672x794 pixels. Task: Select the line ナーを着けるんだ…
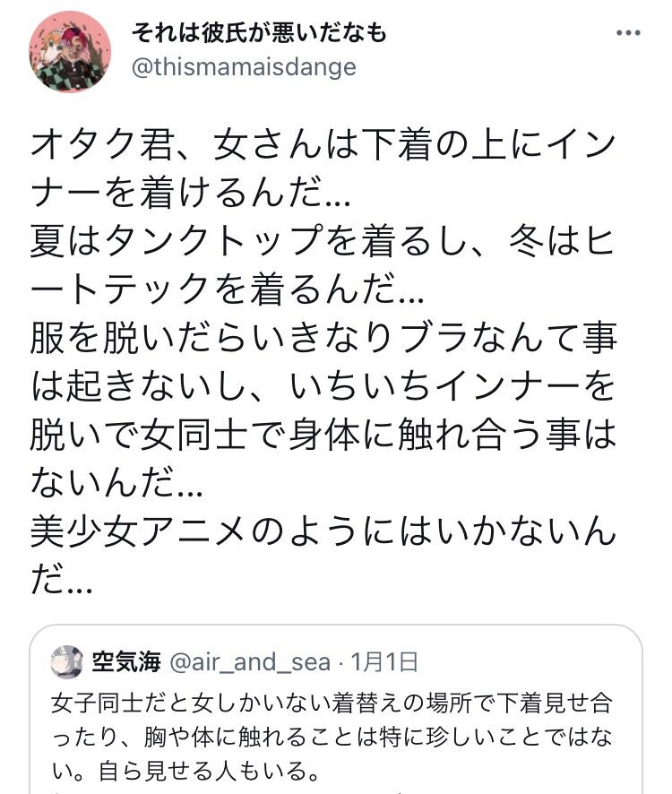pos(191,194)
